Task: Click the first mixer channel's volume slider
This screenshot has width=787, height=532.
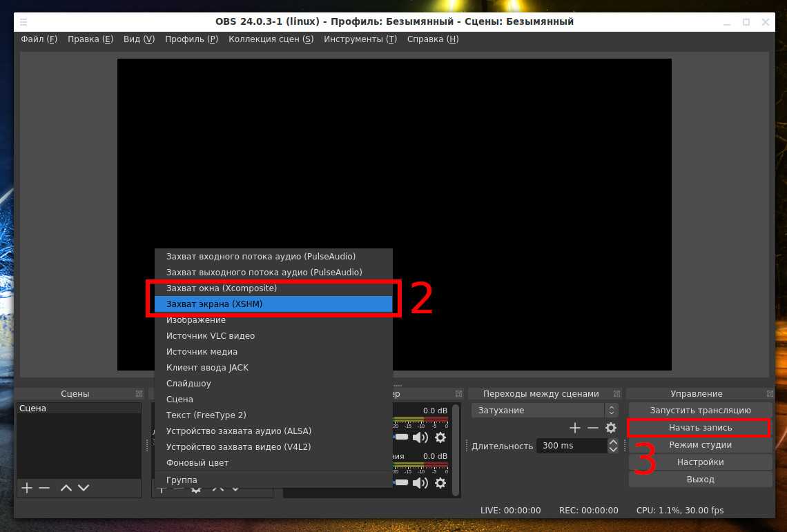Action: tap(402, 437)
